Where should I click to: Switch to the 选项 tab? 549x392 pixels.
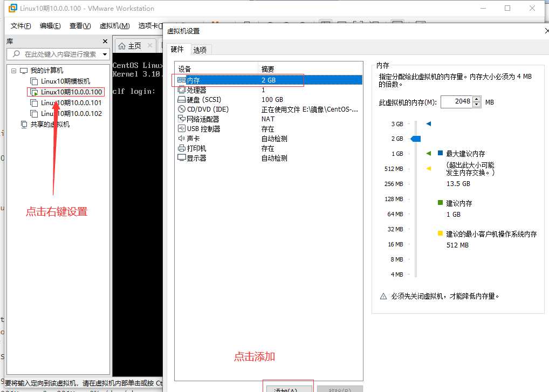[x=200, y=50]
